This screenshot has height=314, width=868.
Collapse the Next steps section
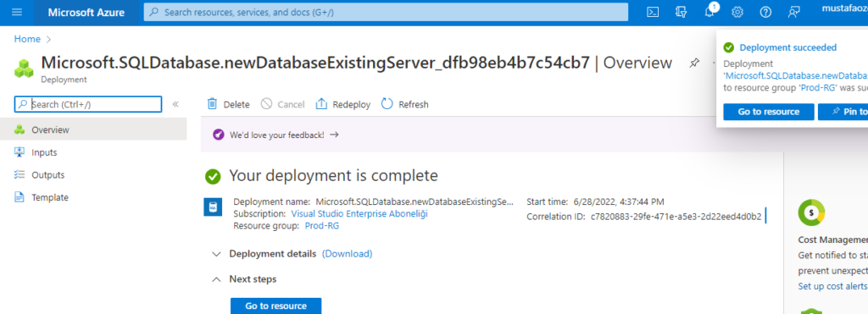[216, 279]
